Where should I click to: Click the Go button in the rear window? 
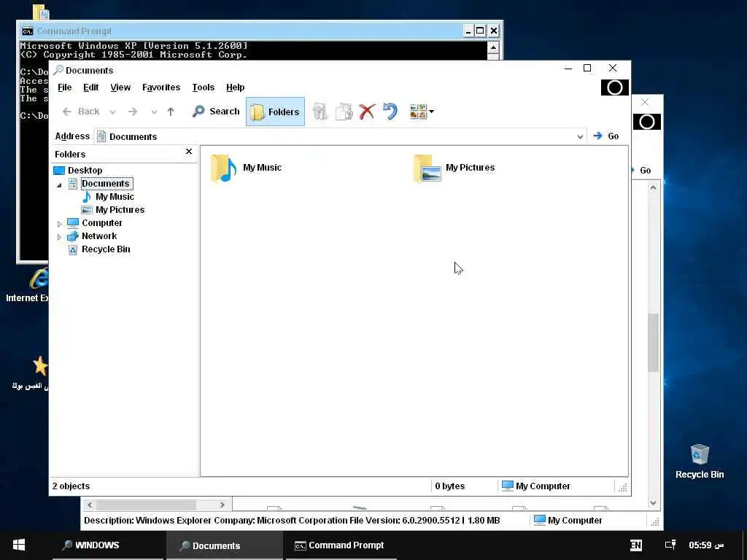(641, 171)
